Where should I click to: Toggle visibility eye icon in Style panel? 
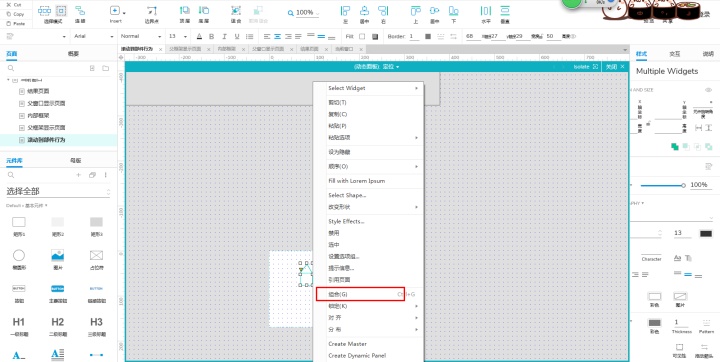pyautogui.click(x=708, y=90)
